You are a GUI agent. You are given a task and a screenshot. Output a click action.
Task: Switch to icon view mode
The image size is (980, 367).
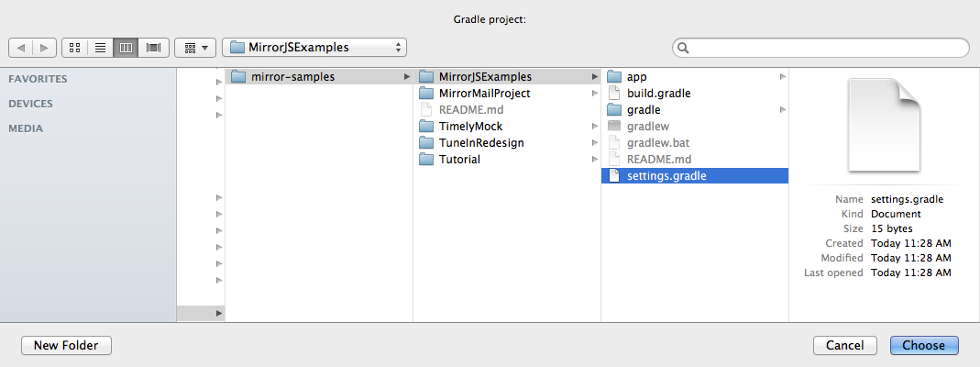[74, 47]
